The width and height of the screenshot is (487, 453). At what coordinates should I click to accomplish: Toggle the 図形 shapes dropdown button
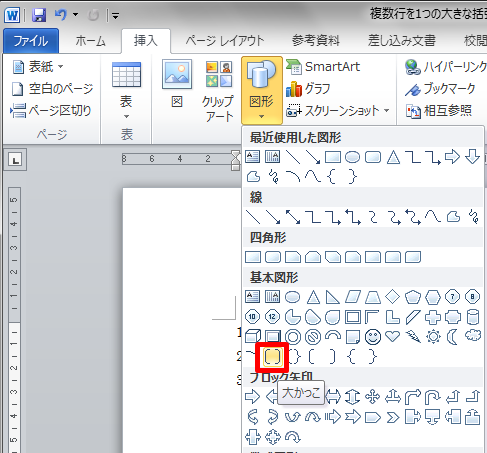[x=262, y=90]
